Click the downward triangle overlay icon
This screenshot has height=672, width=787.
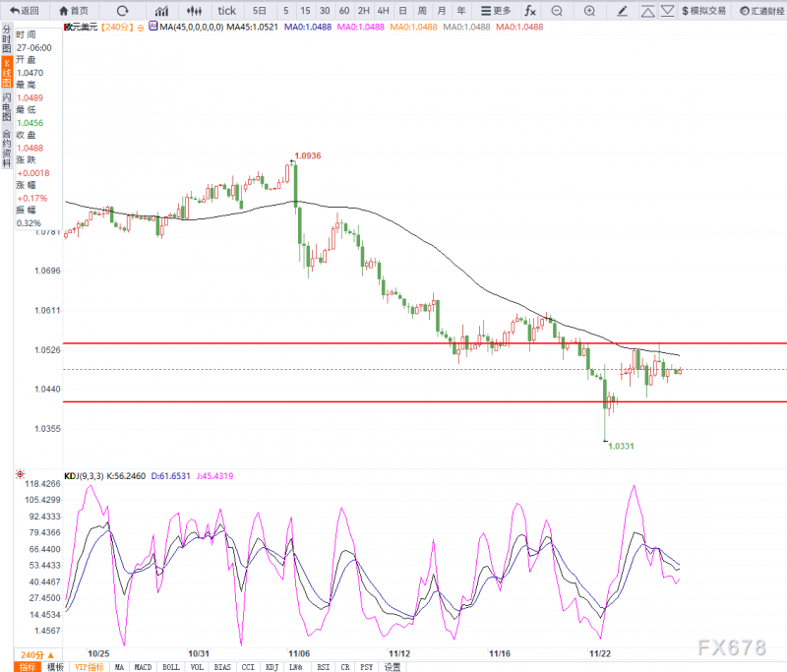tap(667, 11)
